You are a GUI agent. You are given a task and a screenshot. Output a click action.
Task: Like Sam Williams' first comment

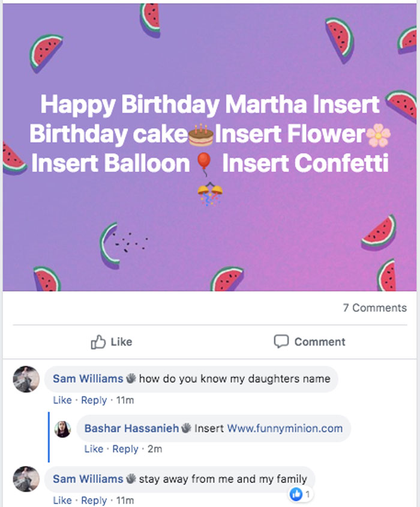click(62, 400)
